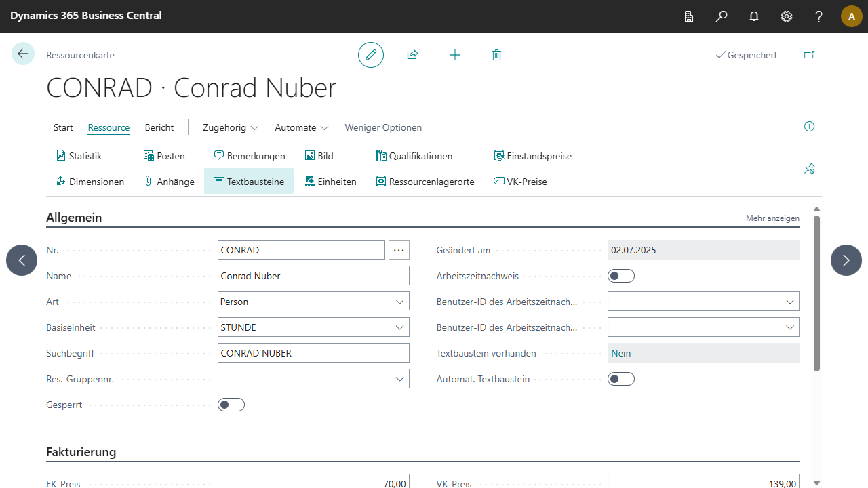Click into the Name input field

tap(313, 276)
